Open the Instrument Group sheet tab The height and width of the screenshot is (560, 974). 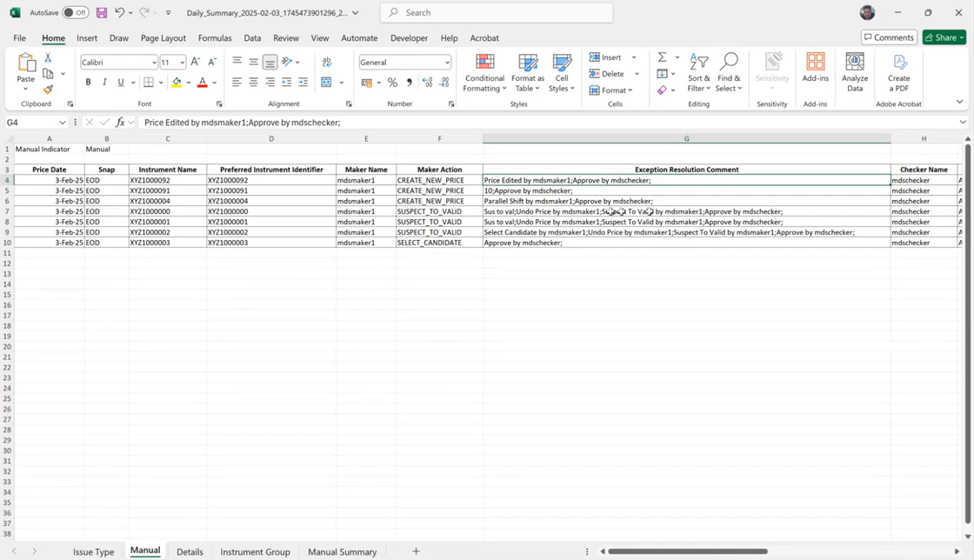[x=255, y=551]
